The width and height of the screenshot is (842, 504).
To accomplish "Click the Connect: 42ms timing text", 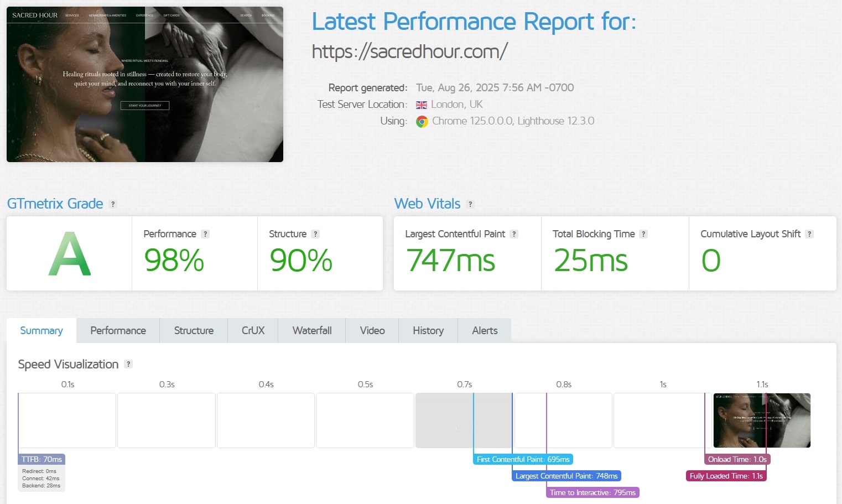I will tap(41, 479).
